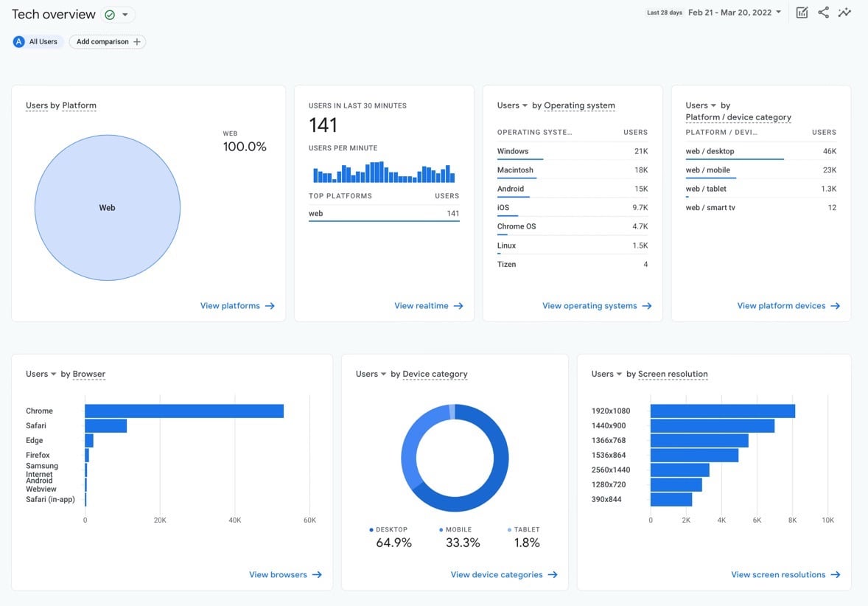Click the share report icon
The height and width of the screenshot is (606, 868).
[x=823, y=13]
